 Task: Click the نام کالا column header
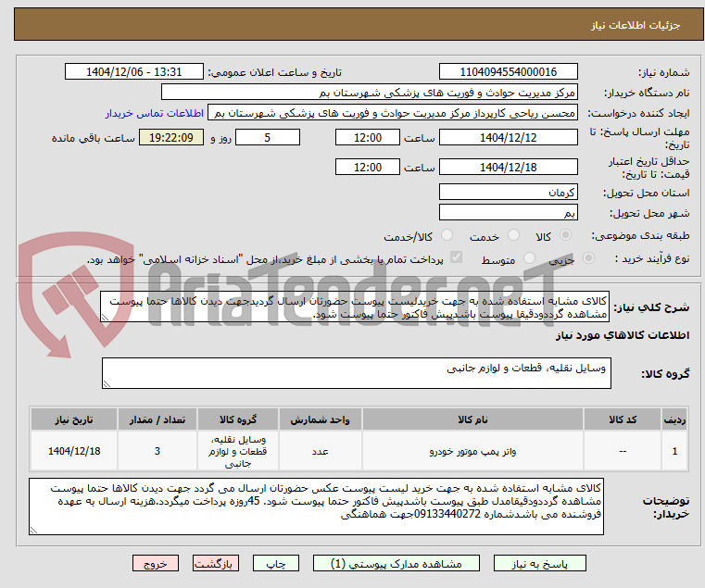(472, 419)
